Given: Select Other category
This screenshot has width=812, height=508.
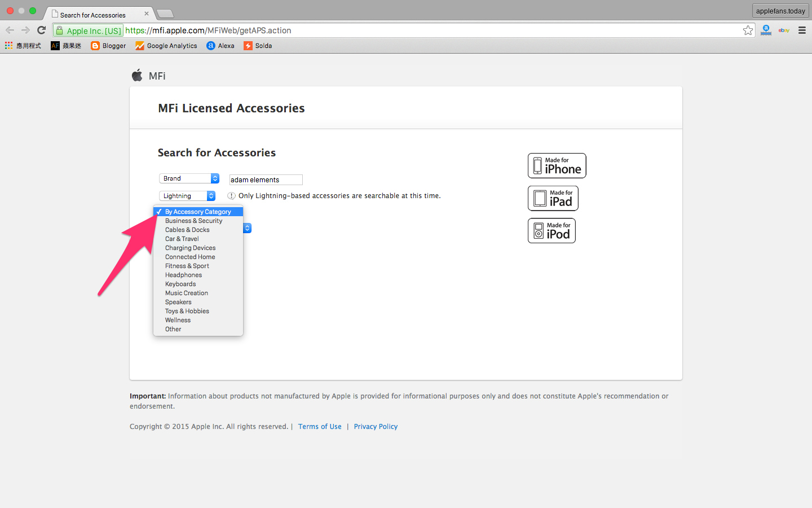Looking at the screenshot, I should pyautogui.click(x=198, y=329).
